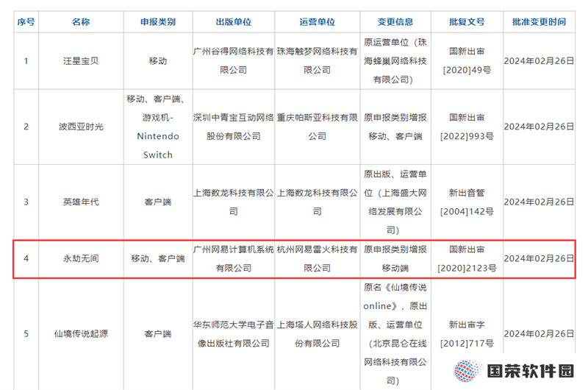Click row number 4 cell
Screen dimensions: 588x390
tap(26, 258)
